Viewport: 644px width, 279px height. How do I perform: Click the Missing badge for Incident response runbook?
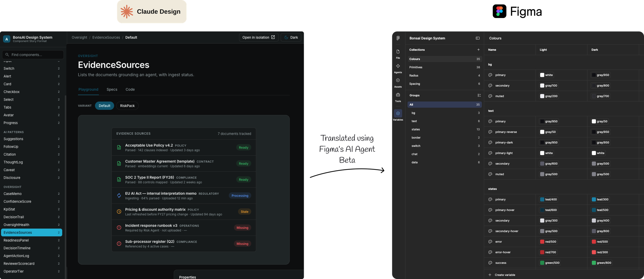[x=242, y=228]
